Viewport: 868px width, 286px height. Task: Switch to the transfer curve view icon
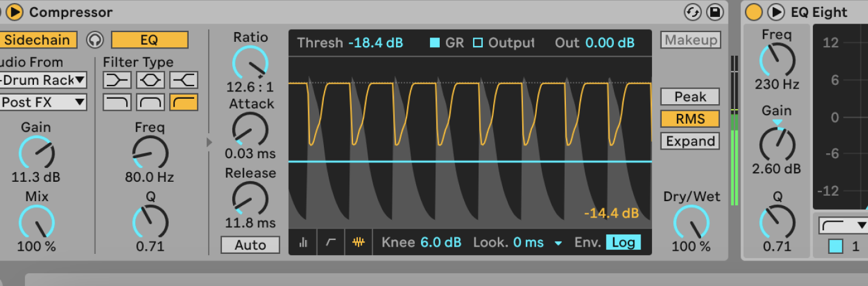click(x=331, y=242)
